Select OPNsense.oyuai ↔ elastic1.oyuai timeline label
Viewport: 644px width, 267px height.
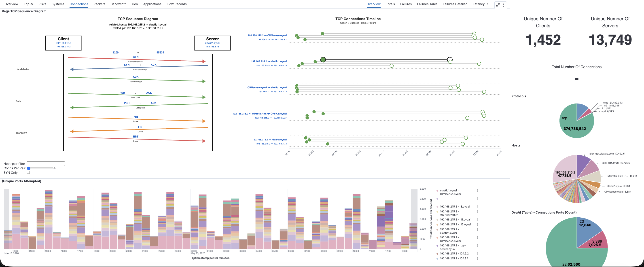click(267, 87)
